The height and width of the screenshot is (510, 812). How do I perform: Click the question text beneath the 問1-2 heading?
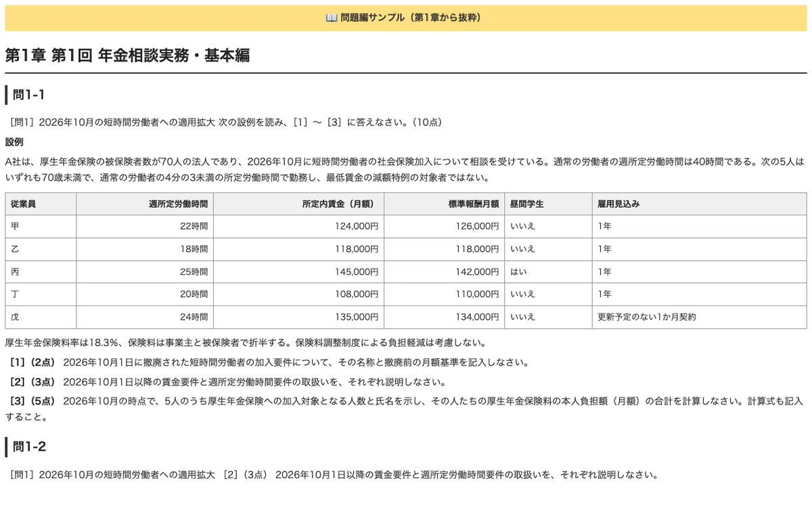(334, 475)
